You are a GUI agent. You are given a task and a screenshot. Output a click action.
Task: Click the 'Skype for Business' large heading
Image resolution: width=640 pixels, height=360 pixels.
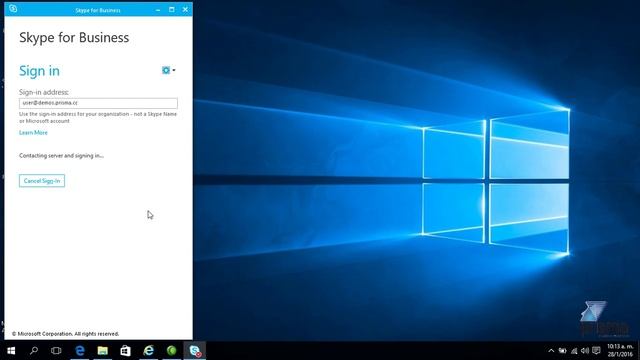click(74, 38)
